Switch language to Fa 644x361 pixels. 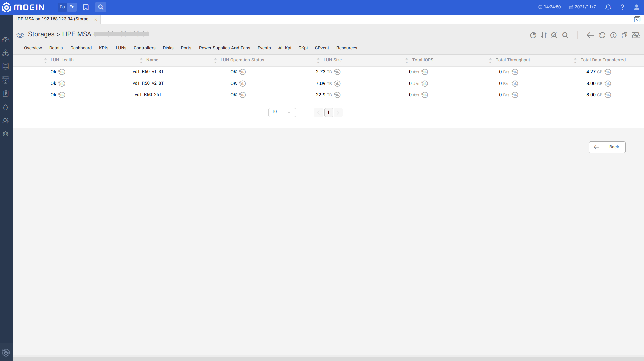tap(62, 7)
